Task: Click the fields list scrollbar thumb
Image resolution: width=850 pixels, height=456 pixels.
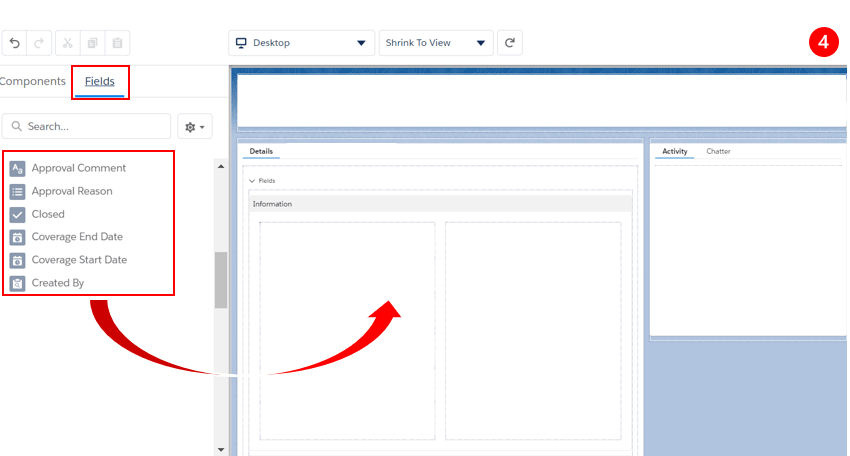Action: pos(221,280)
